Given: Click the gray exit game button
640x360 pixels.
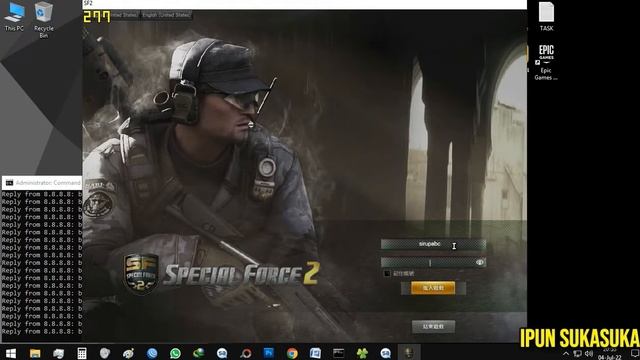Looking at the screenshot, I should pos(433,327).
